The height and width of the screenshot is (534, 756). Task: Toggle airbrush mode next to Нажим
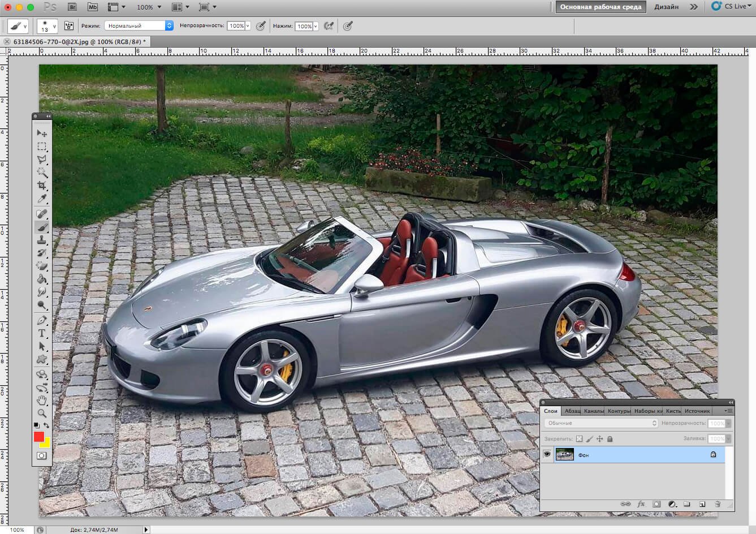click(x=329, y=26)
